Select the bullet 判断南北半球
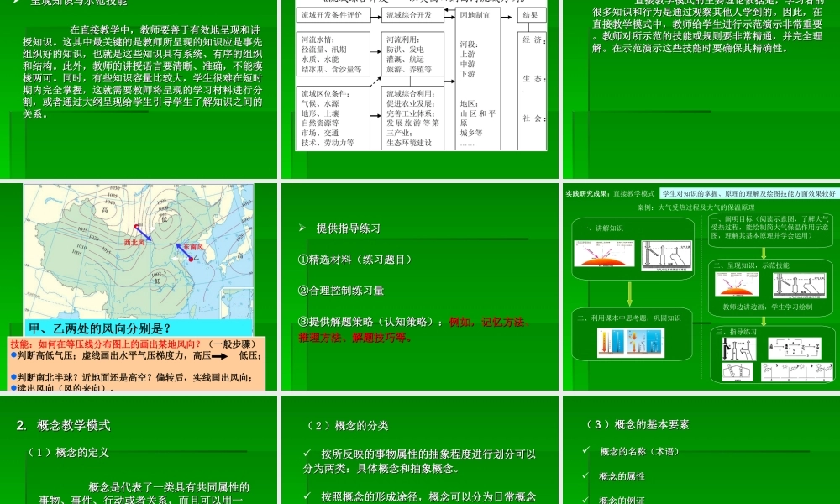Viewport: 840px width, 504px height. point(132,377)
